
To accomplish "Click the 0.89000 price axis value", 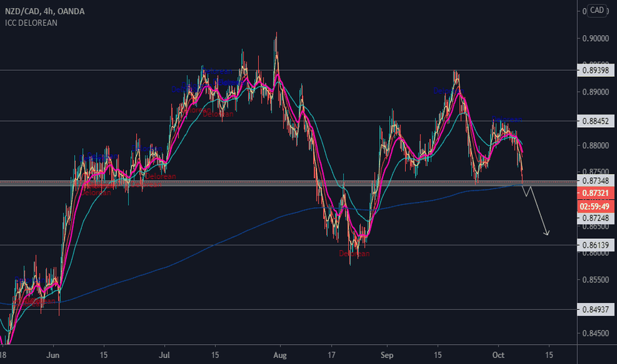I will [595, 92].
